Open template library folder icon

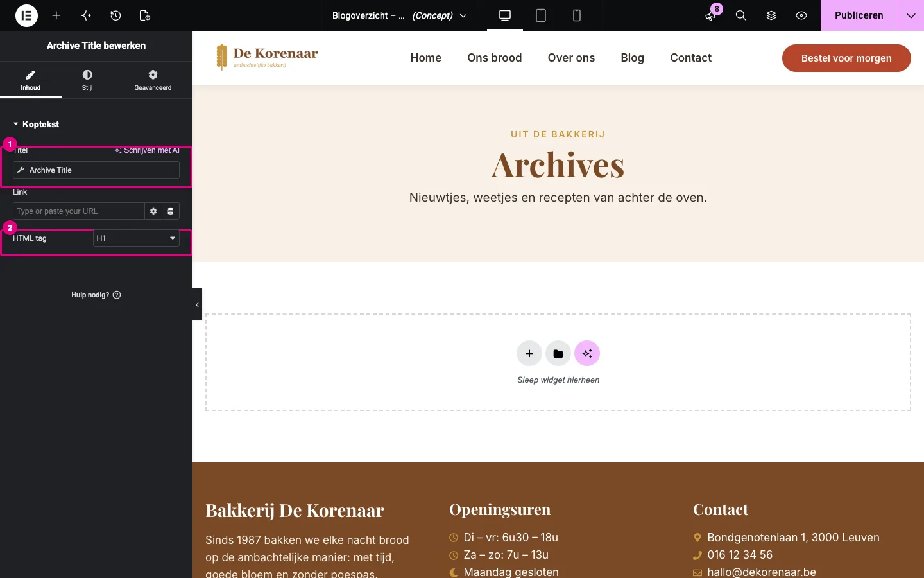tap(558, 353)
